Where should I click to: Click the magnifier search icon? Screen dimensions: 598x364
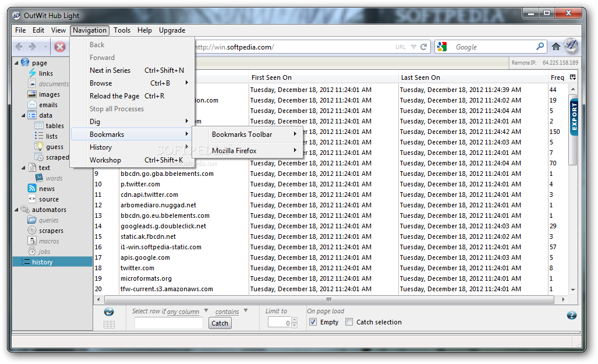(x=540, y=47)
